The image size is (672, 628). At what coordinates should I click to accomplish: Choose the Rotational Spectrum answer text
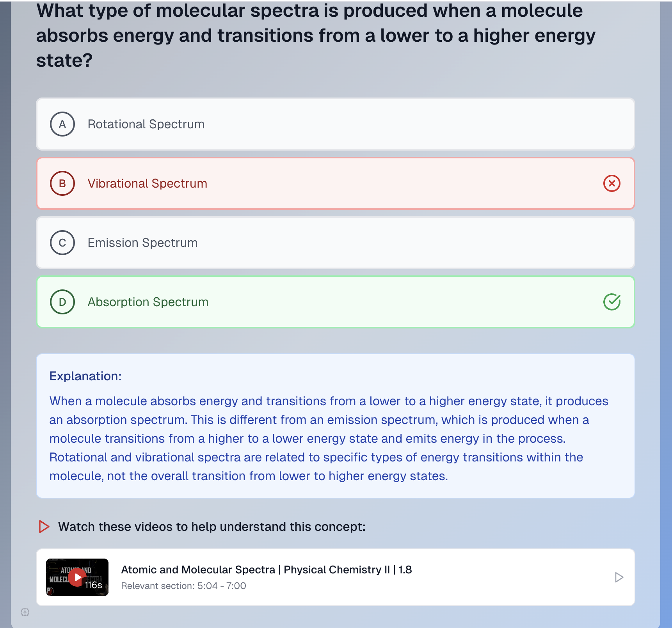coord(146,124)
